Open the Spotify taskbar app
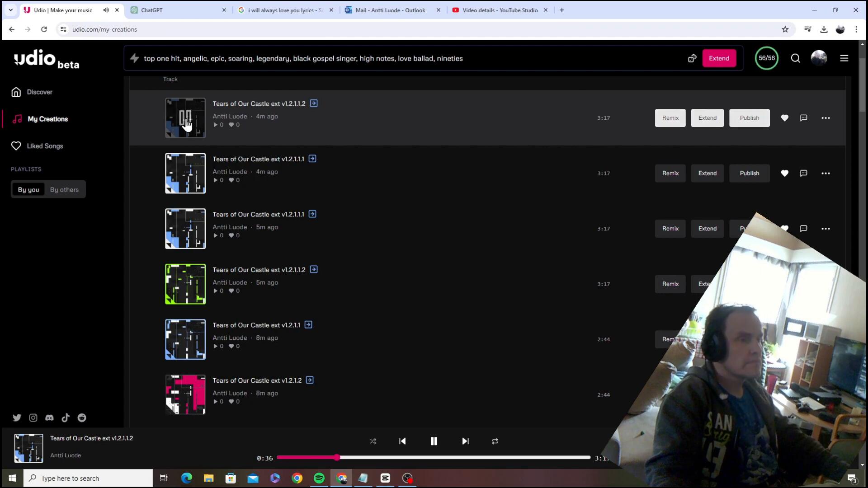This screenshot has height=488, width=868. 319,478
